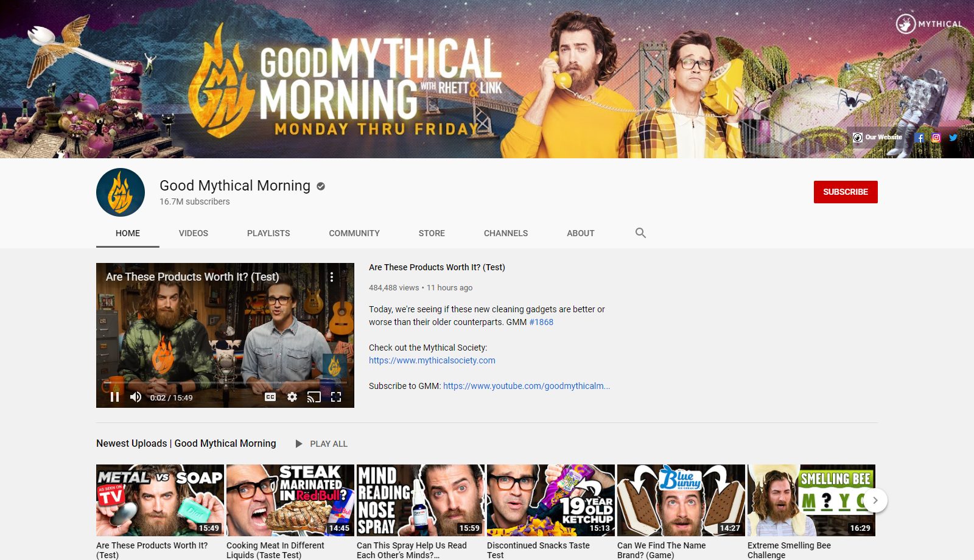The image size is (974, 560).
Task: Click the #1868 hashtag link
Action: coord(541,322)
